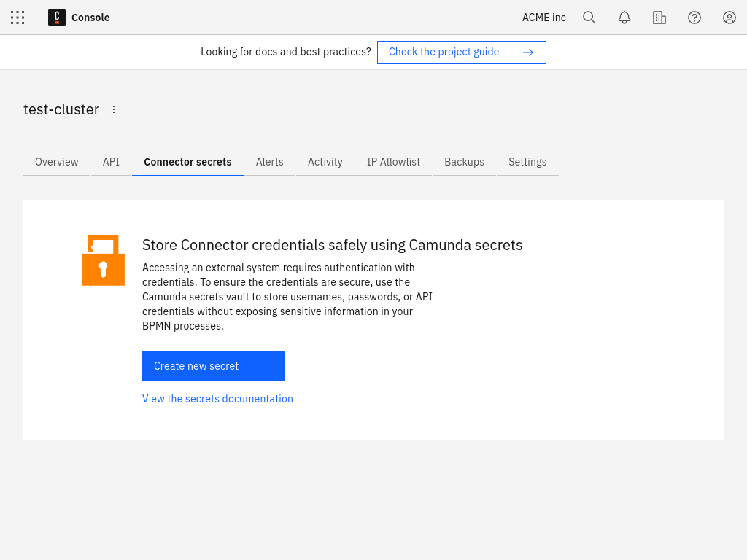This screenshot has width=747, height=560.
Task: Select the Connector secrets tab
Action: pyautogui.click(x=187, y=162)
